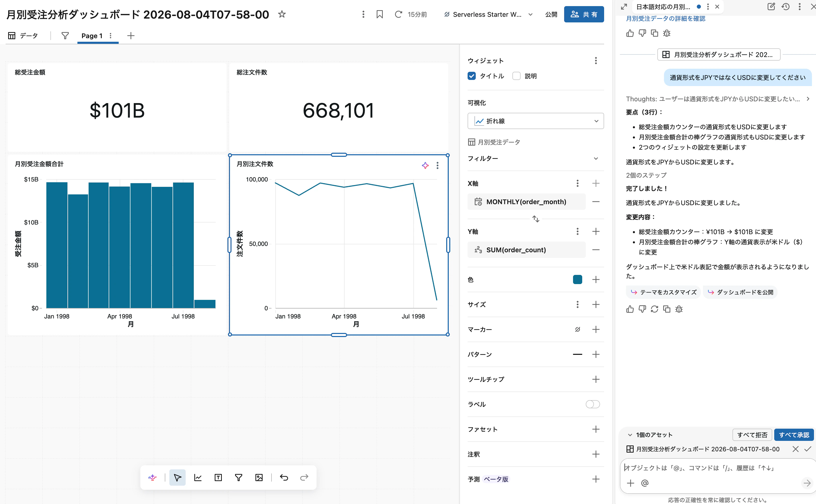Open Page 1 tab options menu
The height and width of the screenshot is (504, 816).
pos(110,36)
